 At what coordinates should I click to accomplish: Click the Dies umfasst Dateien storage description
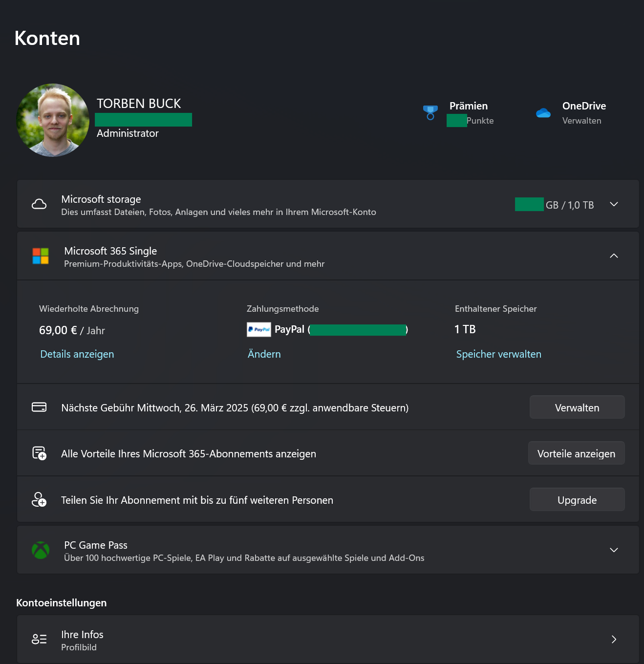[218, 212]
